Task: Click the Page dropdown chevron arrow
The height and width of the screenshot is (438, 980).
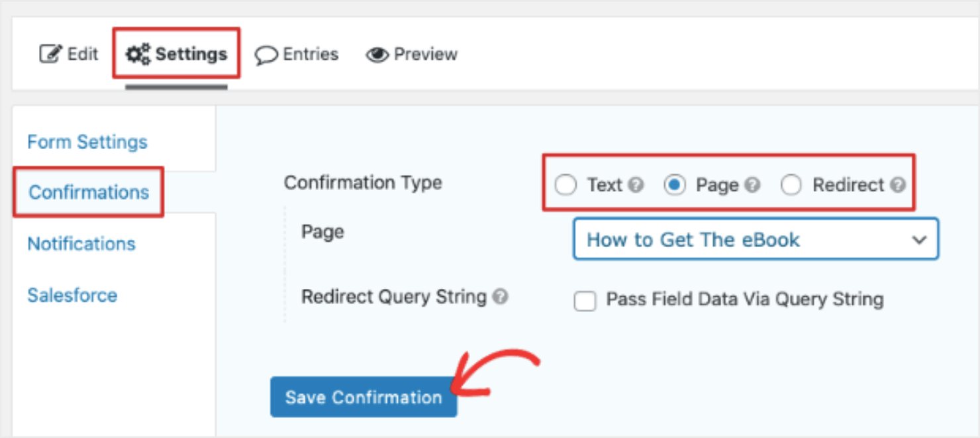Action: click(919, 240)
